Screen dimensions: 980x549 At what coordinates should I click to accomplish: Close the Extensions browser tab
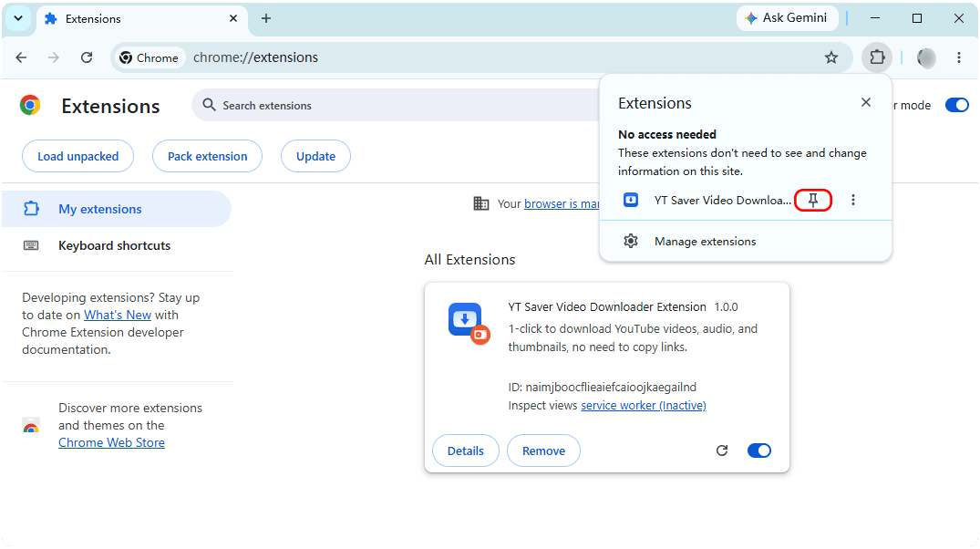click(233, 19)
